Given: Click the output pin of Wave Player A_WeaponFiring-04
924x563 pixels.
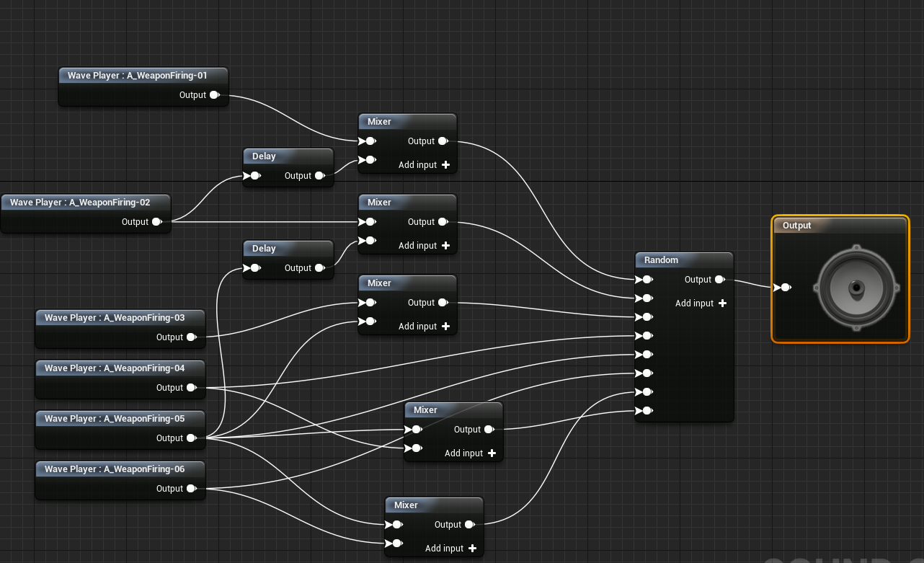Looking at the screenshot, I should coord(191,388).
